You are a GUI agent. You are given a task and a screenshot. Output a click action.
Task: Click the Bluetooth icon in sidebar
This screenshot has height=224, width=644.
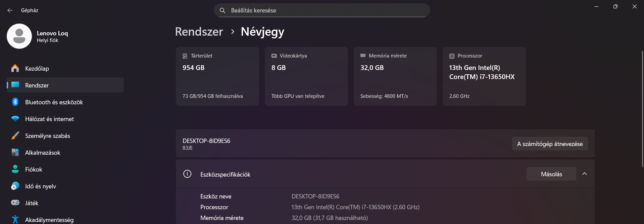click(x=15, y=102)
